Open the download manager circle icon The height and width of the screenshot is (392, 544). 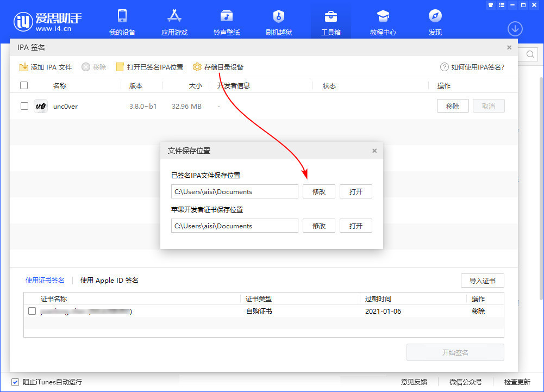pos(515,29)
